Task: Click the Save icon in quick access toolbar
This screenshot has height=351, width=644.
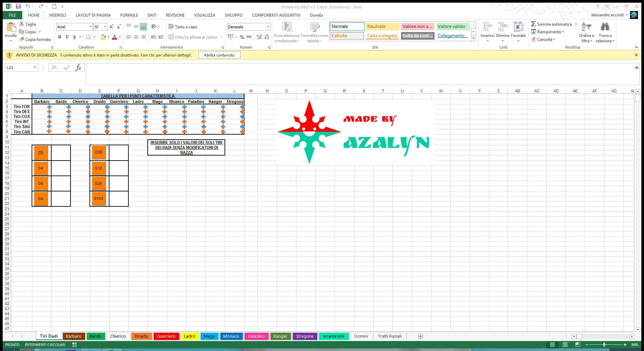Action: click(18, 6)
